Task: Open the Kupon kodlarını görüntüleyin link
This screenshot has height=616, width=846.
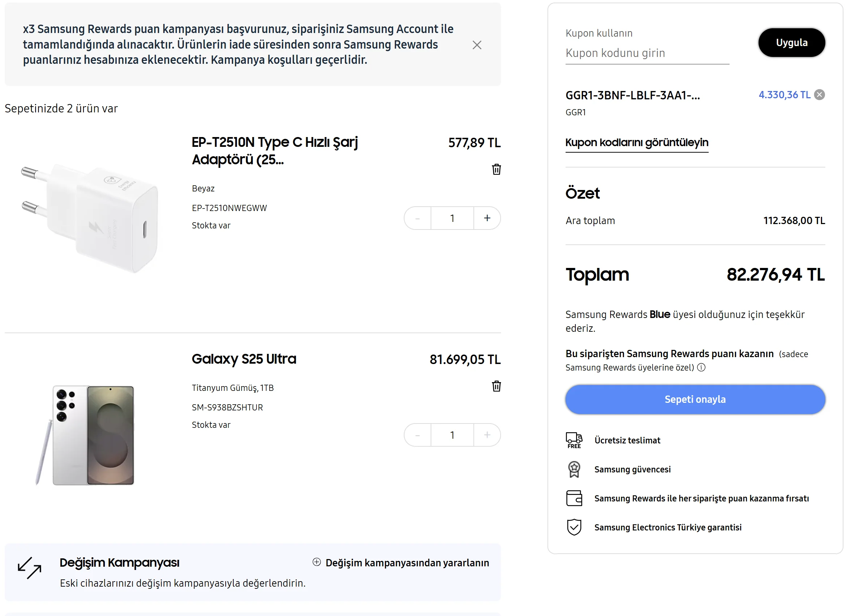Action: click(636, 142)
